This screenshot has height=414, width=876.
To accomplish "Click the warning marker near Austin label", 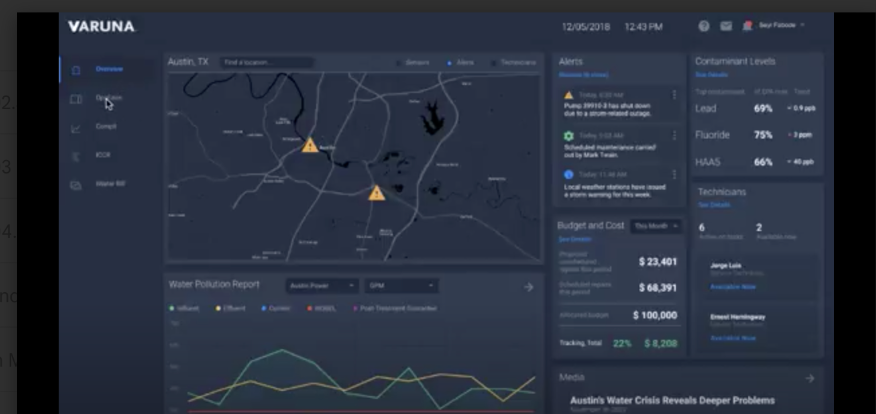I will (x=310, y=146).
